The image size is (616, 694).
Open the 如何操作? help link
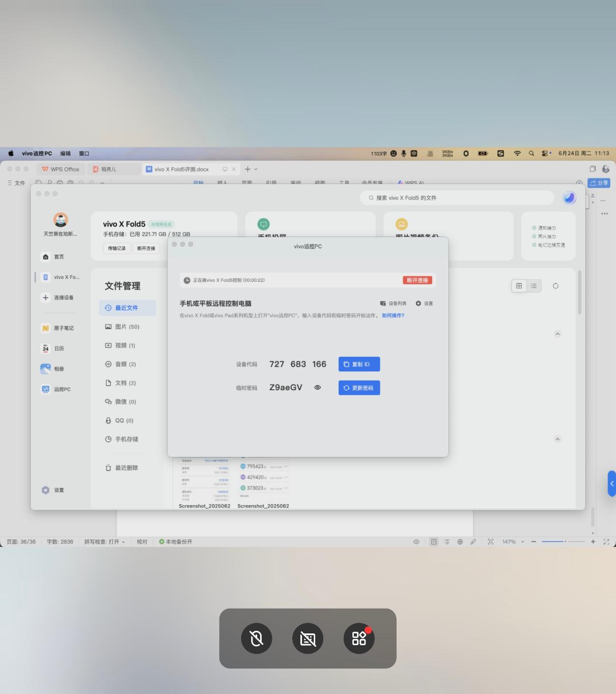[393, 315]
